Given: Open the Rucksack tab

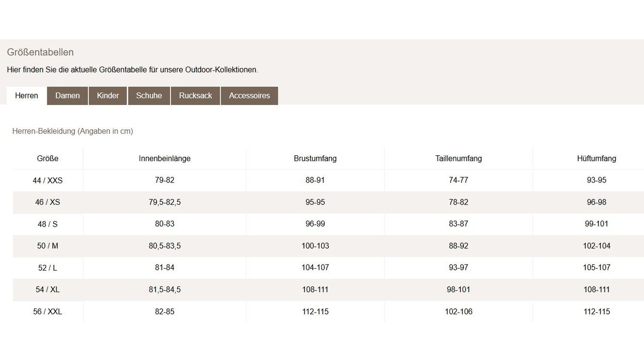Looking at the screenshot, I should 195,96.
